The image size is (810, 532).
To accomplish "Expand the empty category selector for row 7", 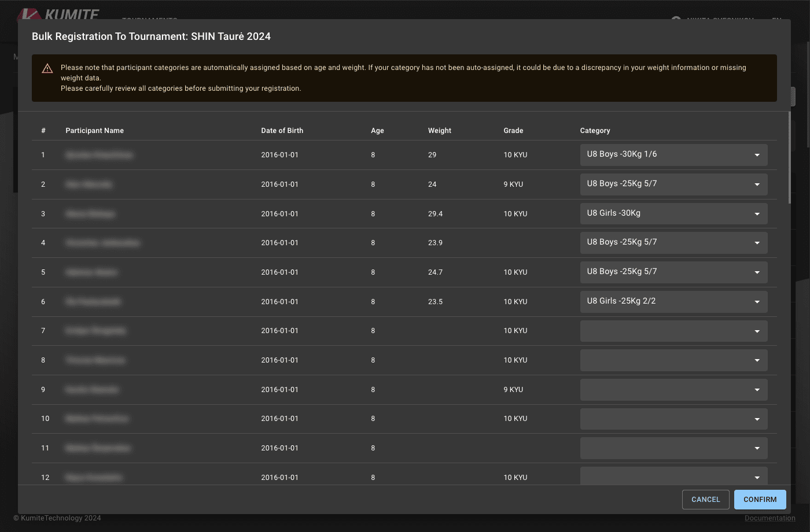I will click(x=673, y=331).
